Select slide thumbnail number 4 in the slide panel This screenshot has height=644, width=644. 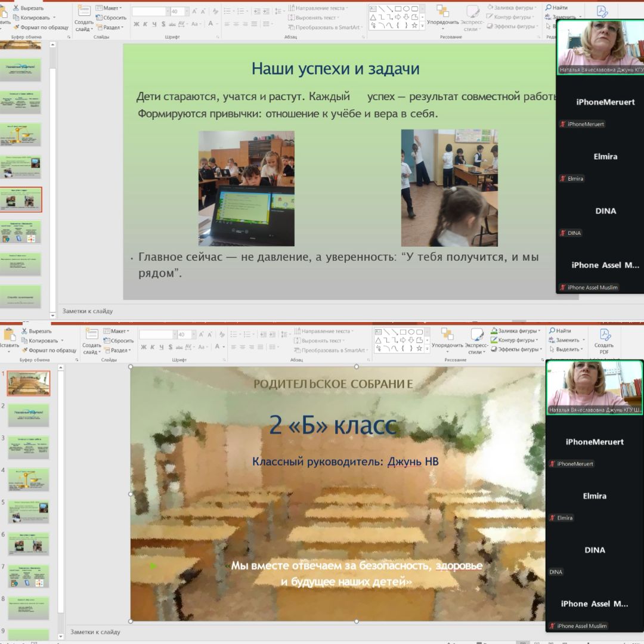tap(29, 479)
